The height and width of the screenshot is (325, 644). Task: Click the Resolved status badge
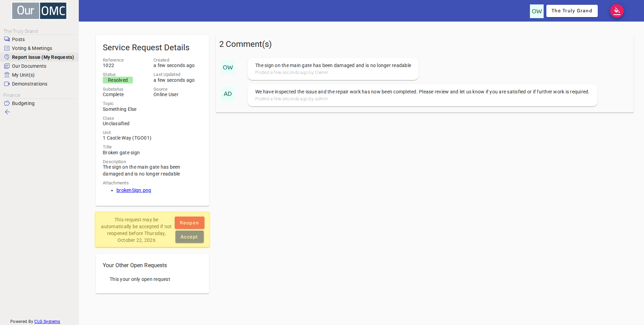coord(118,80)
